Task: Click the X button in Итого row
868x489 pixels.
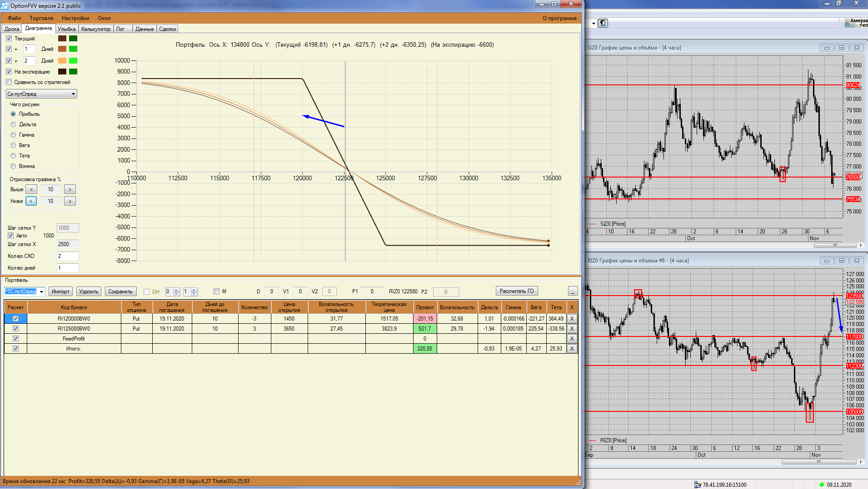Action: pos(572,349)
